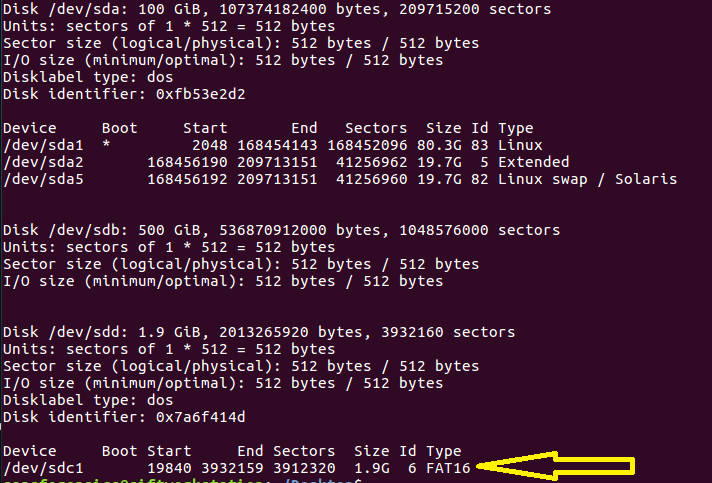Click the /dev/sdc1 device entry

pyautogui.click(x=43, y=468)
